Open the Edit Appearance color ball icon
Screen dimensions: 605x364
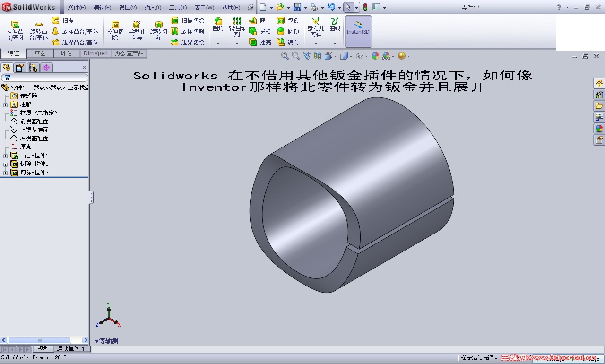pyautogui.click(x=375, y=56)
